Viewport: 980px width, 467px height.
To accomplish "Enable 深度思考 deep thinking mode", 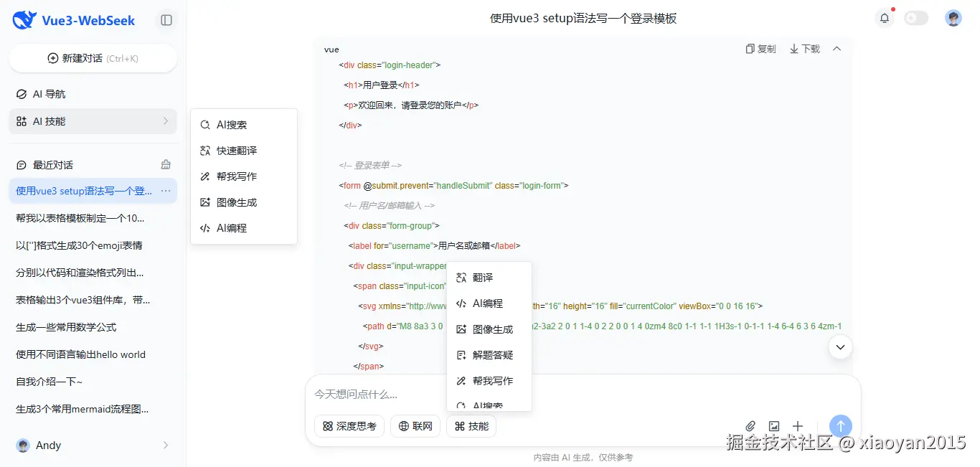I will coord(349,425).
